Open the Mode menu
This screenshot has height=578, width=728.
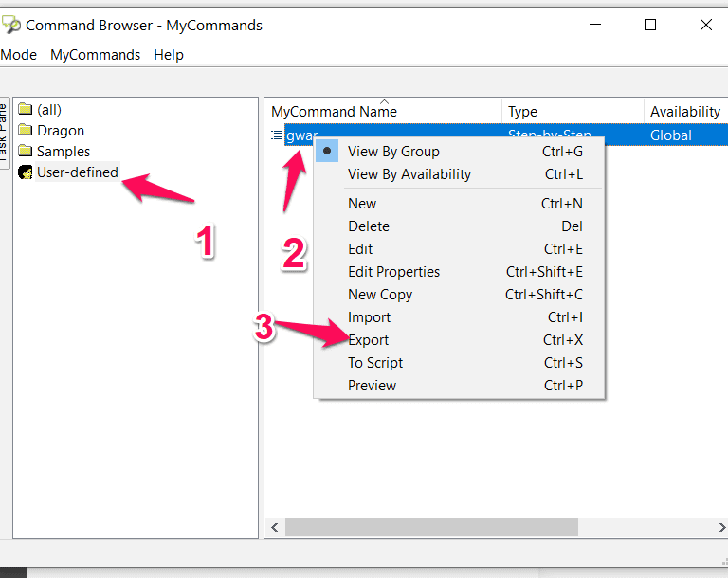(x=19, y=55)
